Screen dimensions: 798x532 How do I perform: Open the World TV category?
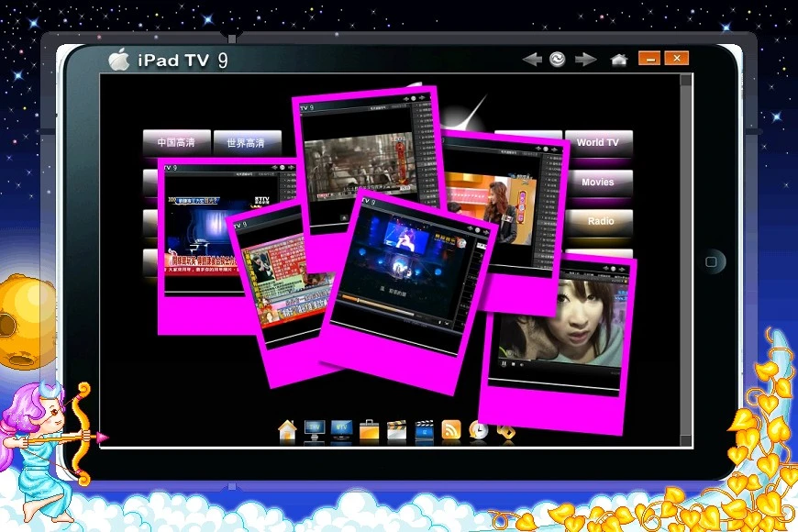[598, 142]
